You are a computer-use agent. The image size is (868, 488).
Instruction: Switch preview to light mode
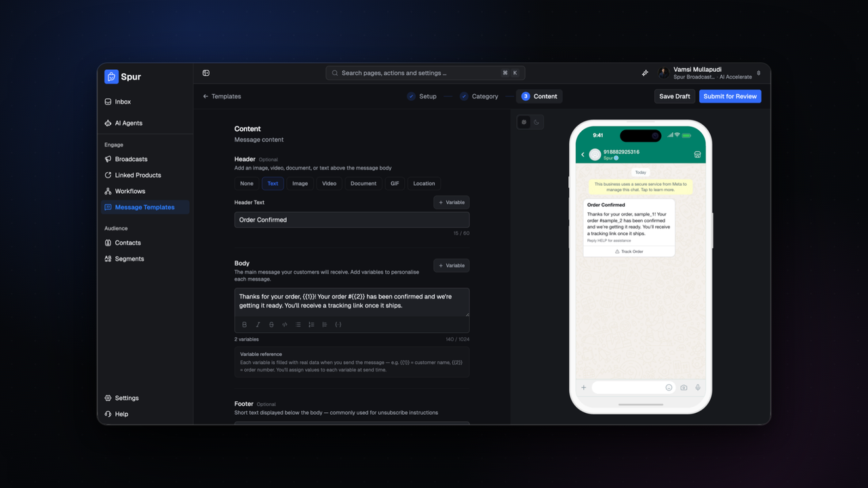point(524,123)
